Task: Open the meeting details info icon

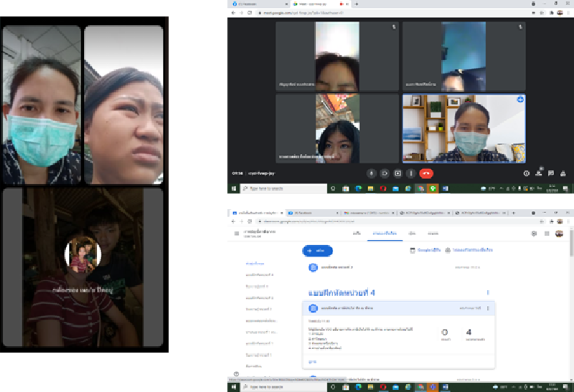Action: (527, 173)
